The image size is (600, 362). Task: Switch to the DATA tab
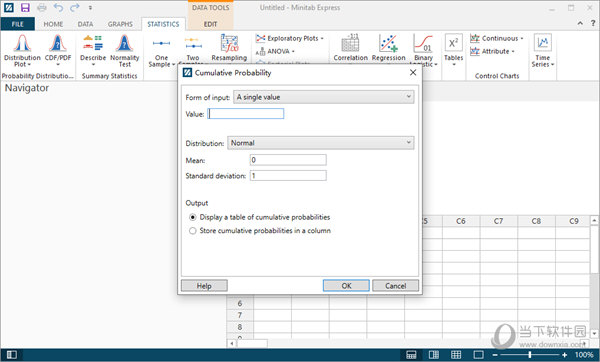point(85,24)
